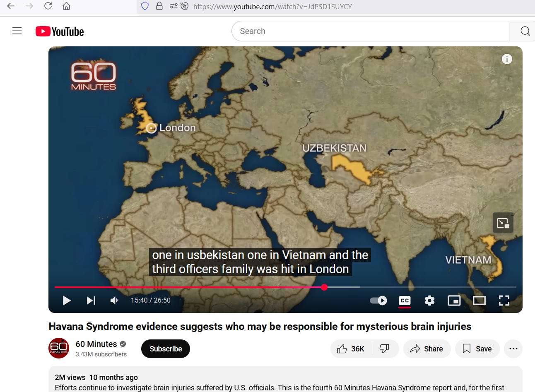Open the site permissions icon in address bar

(174, 6)
